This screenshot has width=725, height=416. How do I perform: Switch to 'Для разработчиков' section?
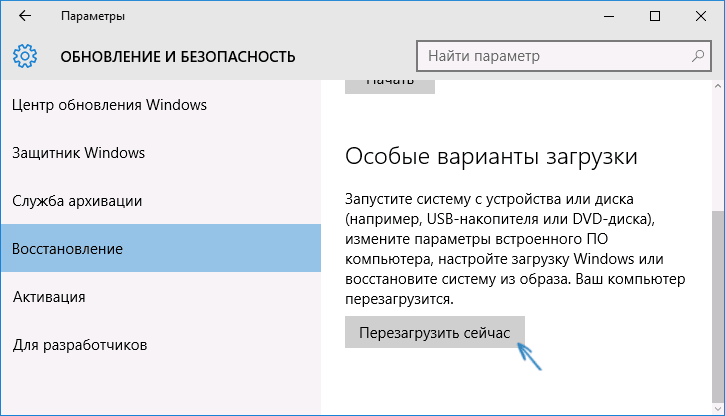pos(80,345)
